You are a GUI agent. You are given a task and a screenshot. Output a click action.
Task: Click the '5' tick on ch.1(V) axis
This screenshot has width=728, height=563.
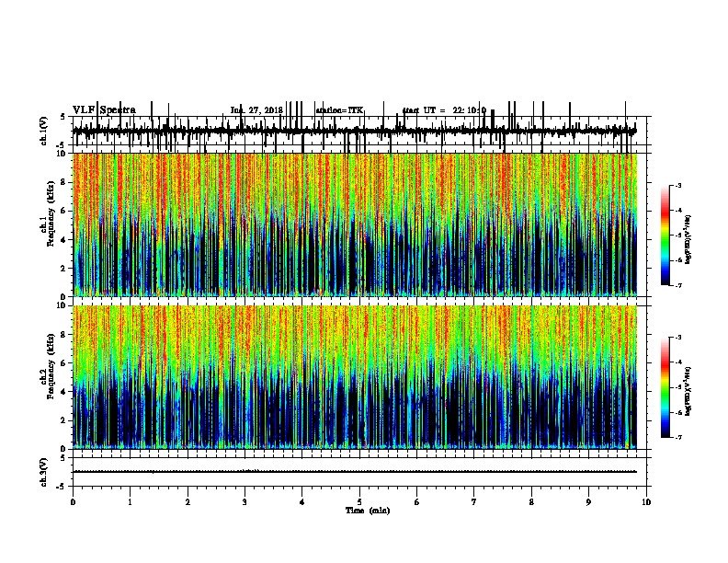point(63,117)
